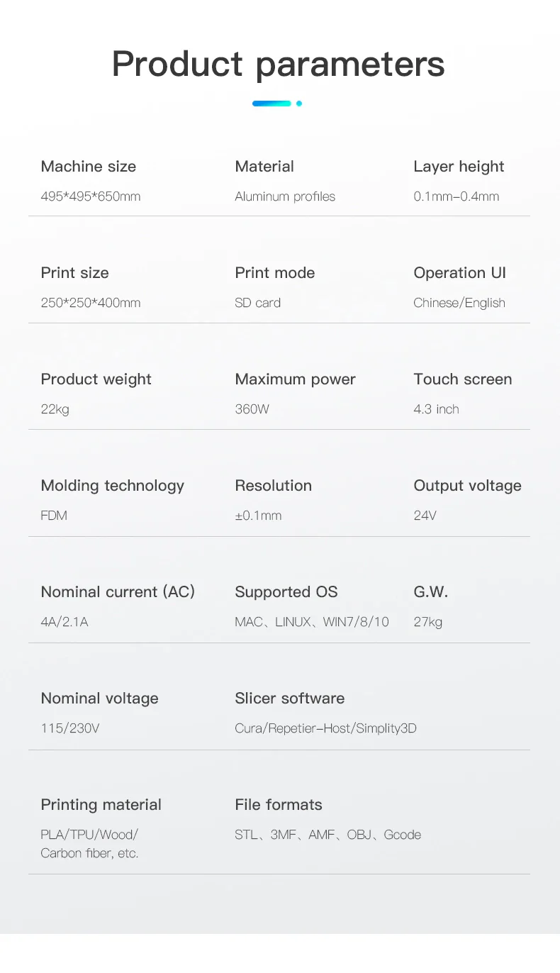
Task: Select the "Machine size" label
Action: pyautogui.click(x=89, y=167)
